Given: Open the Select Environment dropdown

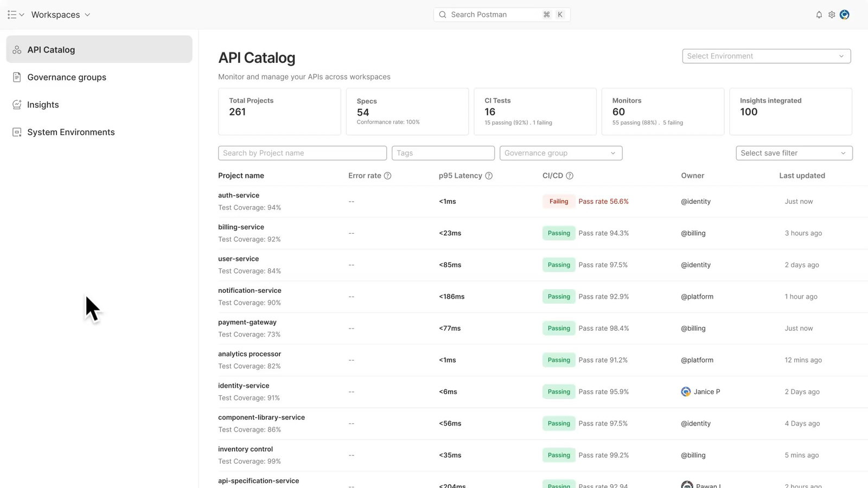Looking at the screenshot, I should [x=766, y=56].
